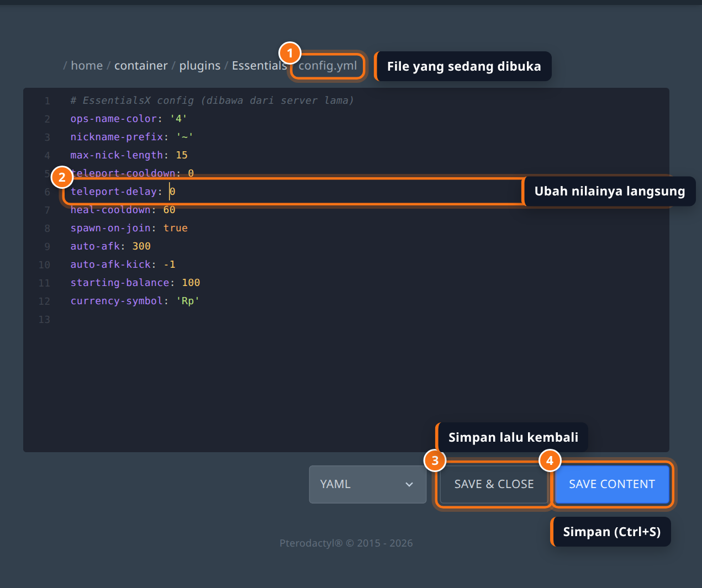The height and width of the screenshot is (588, 702).
Task: Click the Pterodactyl® copyright footer text
Action: click(346, 543)
